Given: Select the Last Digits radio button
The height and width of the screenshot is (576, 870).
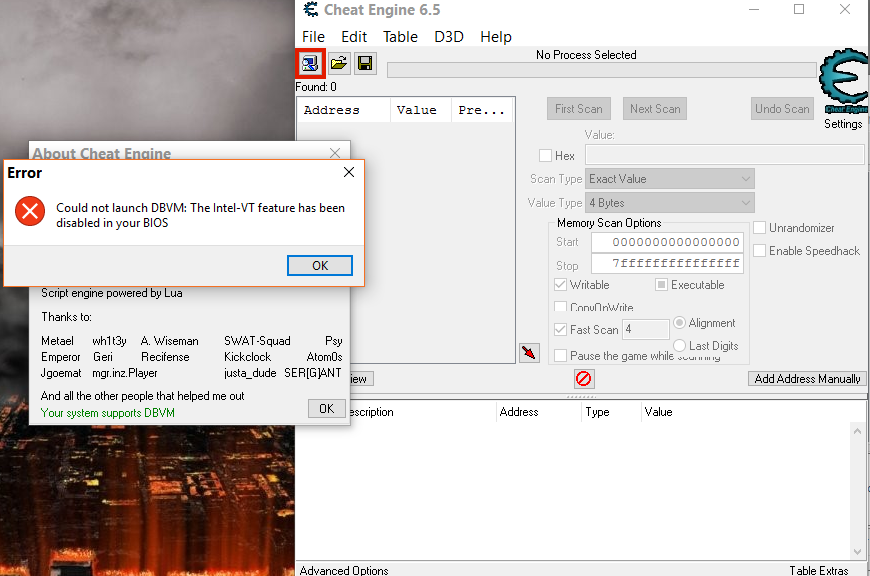Looking at the screenshot, I should click(x=680, y=345).
